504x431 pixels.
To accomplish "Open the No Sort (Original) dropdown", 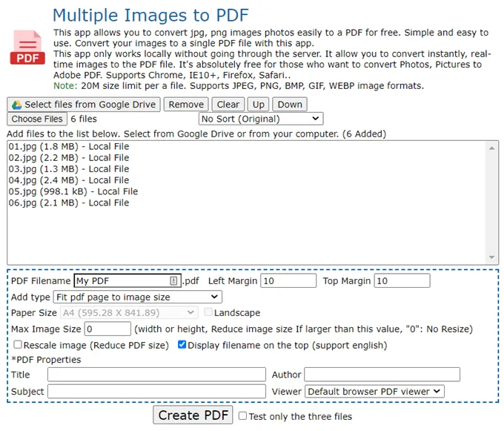I will 261,119.
